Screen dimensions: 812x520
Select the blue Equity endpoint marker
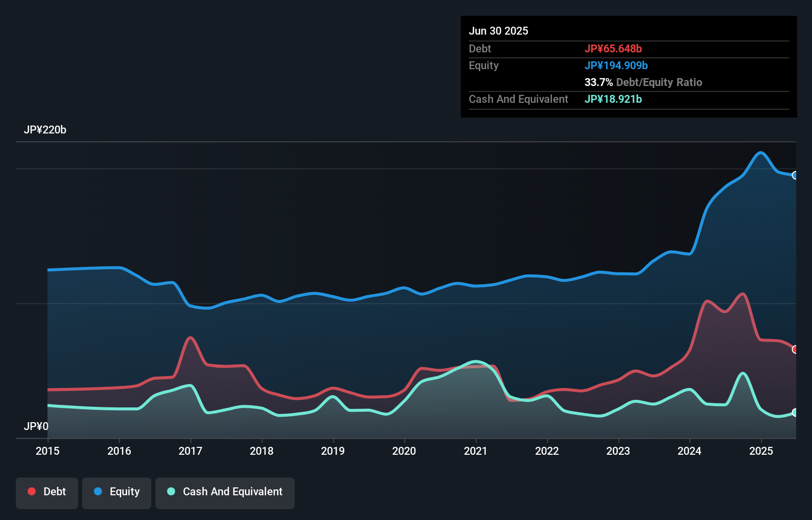pos(795,175)
